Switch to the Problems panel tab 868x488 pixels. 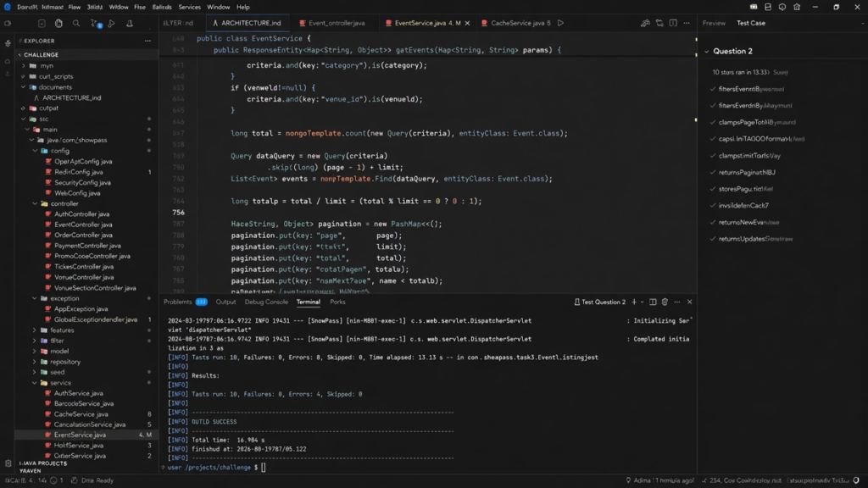(x=178, y=302)
